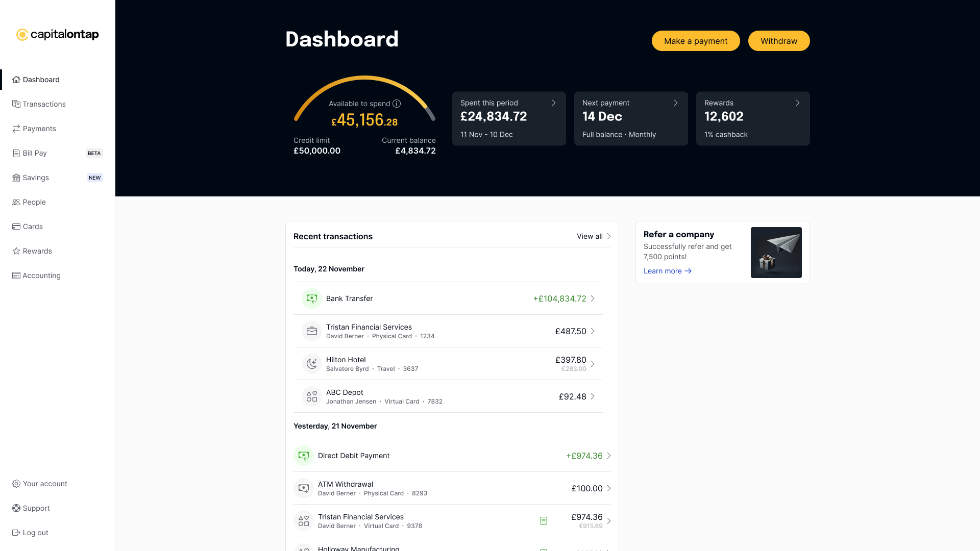
Task: Click the Make a payment button
Action: pyautogui.click(x=696, y=41)
